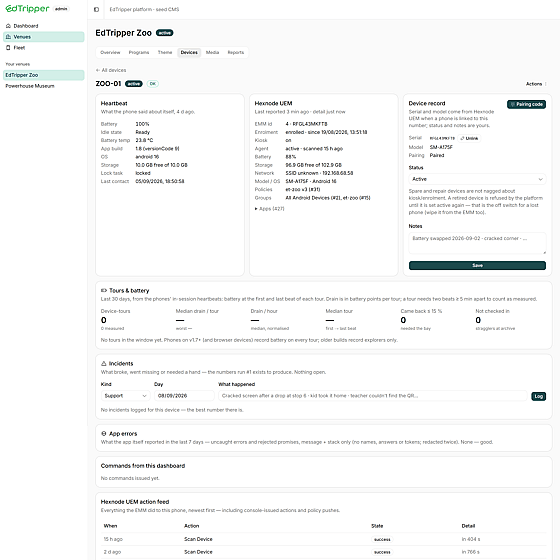
Task: Click the Scan Device row from 2 d ago
Action: tap(324, 552)
